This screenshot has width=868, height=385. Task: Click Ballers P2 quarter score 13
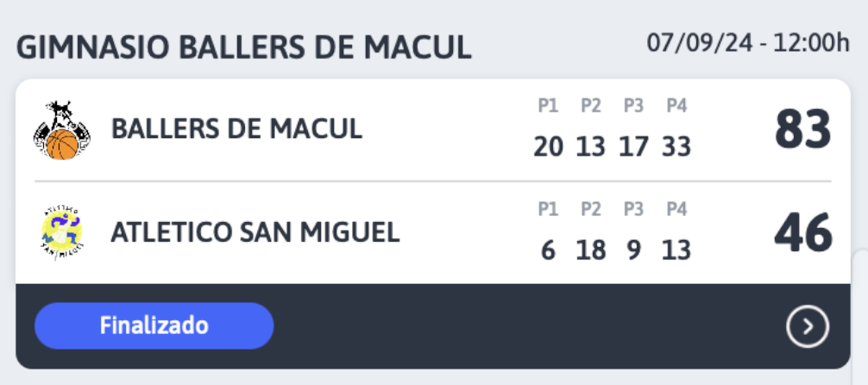pyautogui.click(x=591, y=148)
